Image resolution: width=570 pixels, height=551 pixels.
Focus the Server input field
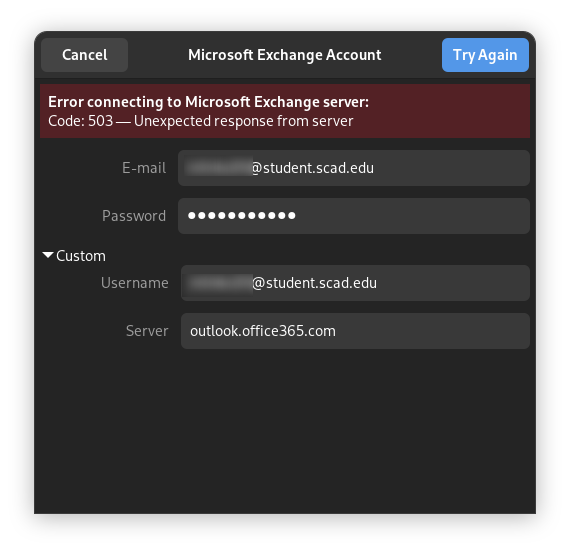[355, 331]
